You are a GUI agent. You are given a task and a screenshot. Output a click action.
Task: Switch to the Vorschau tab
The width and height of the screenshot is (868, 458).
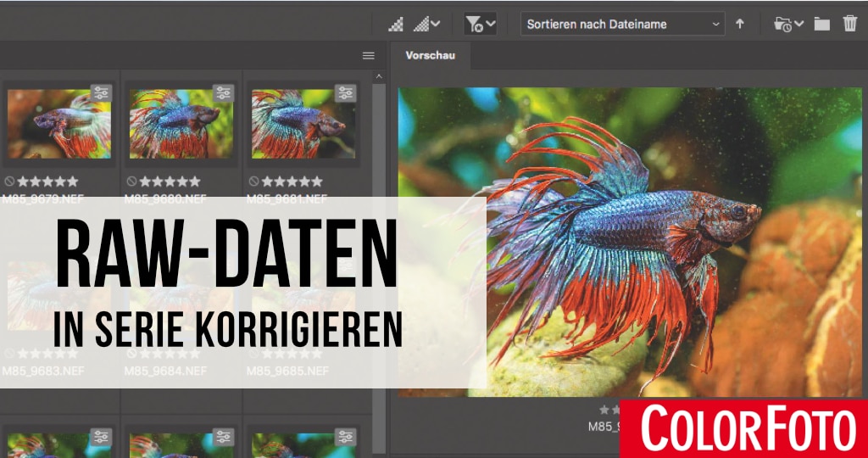[430, 55]
